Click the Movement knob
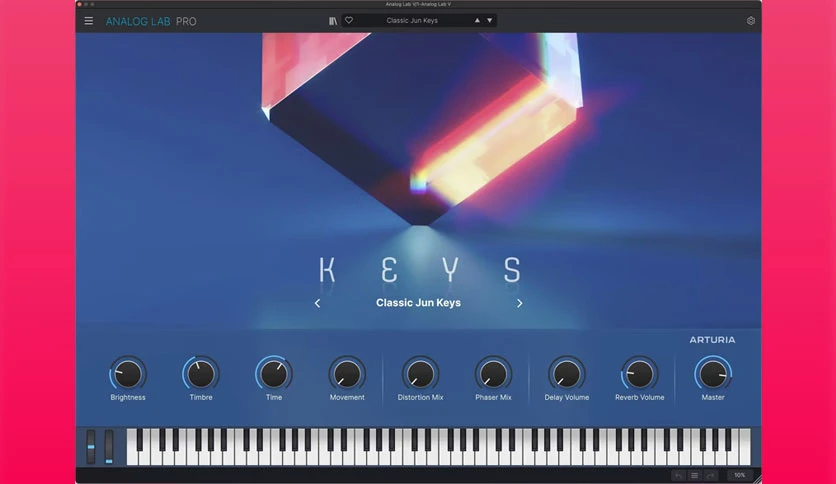 (347, 373)
